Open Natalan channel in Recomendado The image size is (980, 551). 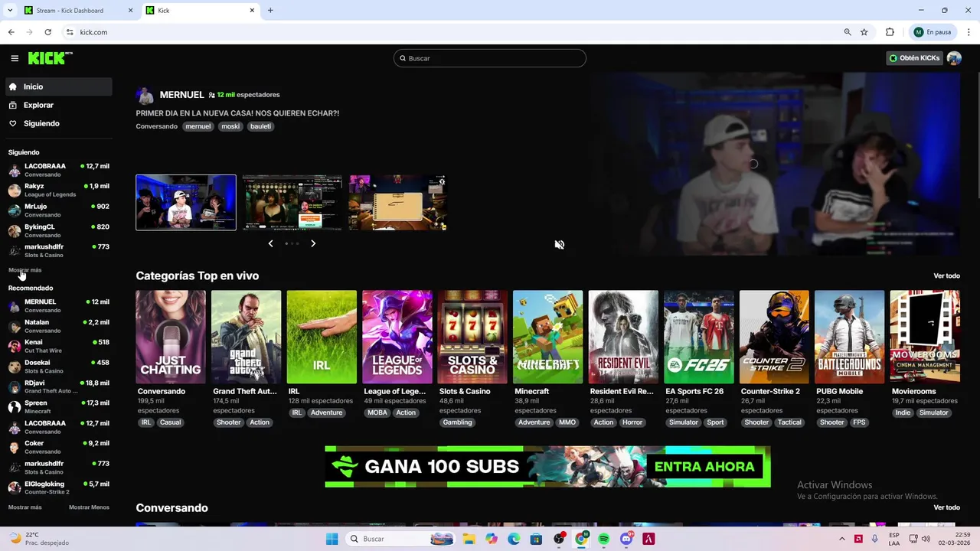tap(59, 326)
